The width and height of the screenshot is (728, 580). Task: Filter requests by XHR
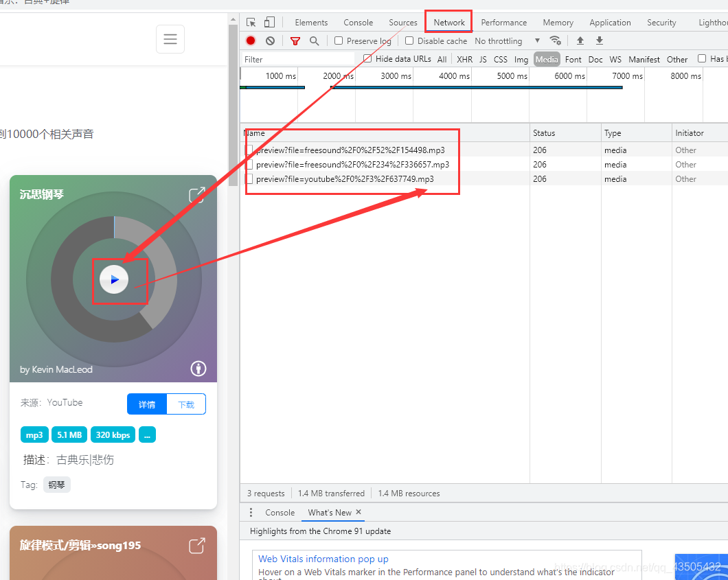tap(464, 60)
